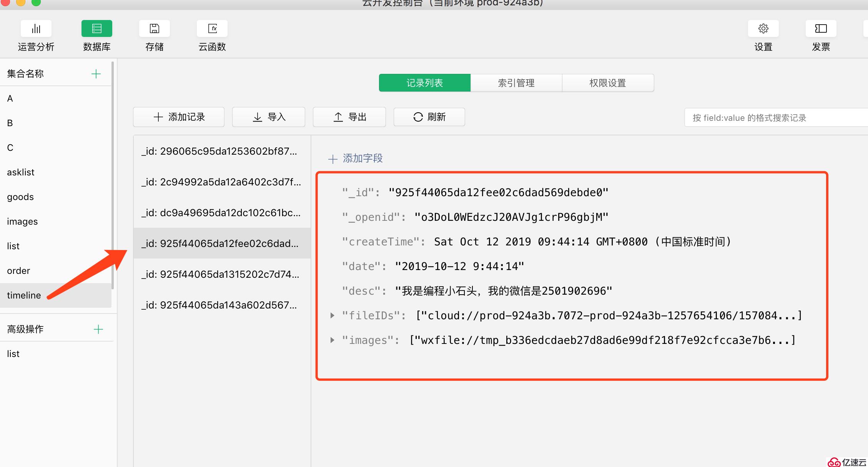The height and width of the screenshot is (467, 868).
Task: Select the asklist collection
Action: (56, 172)
